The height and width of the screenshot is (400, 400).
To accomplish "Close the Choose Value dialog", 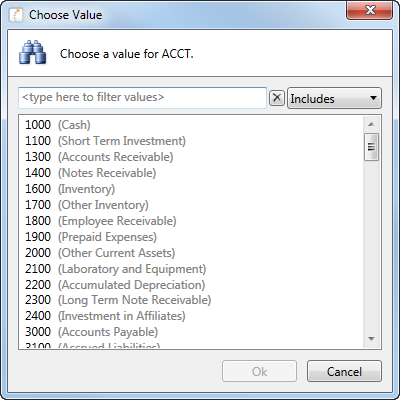I will click(369, 11).
